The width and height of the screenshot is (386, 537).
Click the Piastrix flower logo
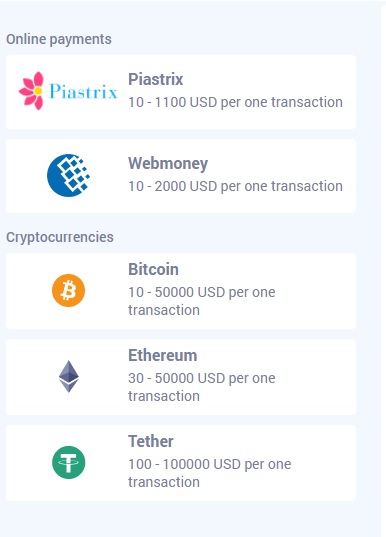[31, 91]
